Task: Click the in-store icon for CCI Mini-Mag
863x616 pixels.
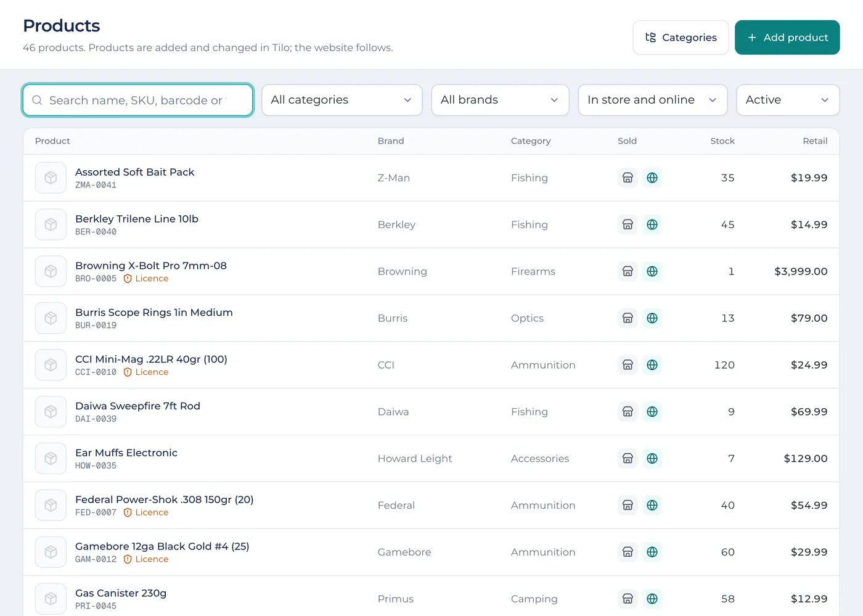Action: (x=628, y=365)
